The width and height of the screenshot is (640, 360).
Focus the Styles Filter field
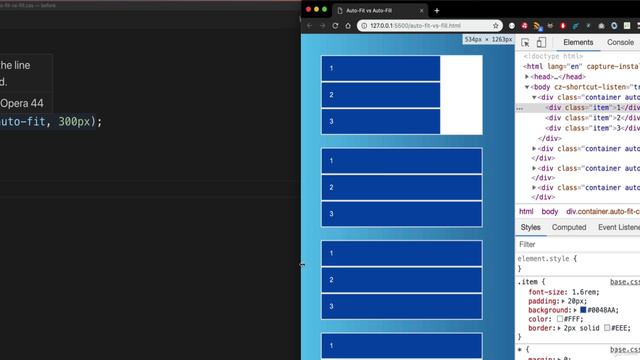[578, 244]
